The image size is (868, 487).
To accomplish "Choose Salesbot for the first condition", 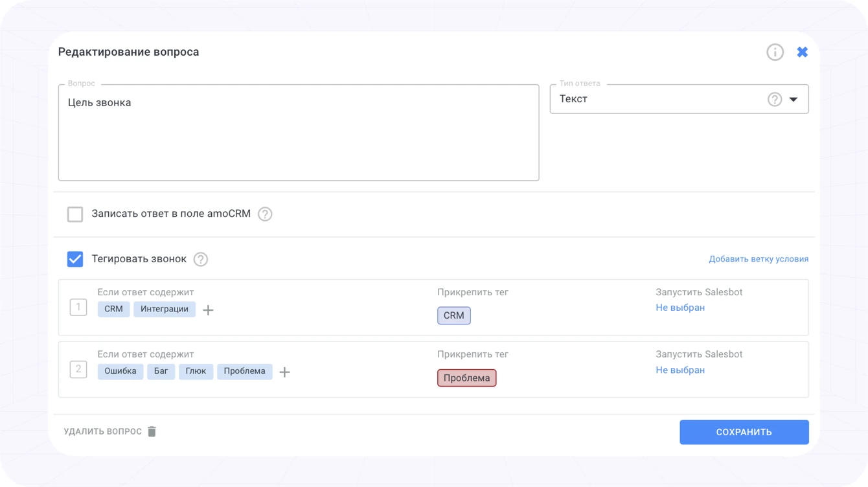I will click(x=680, y=308).
